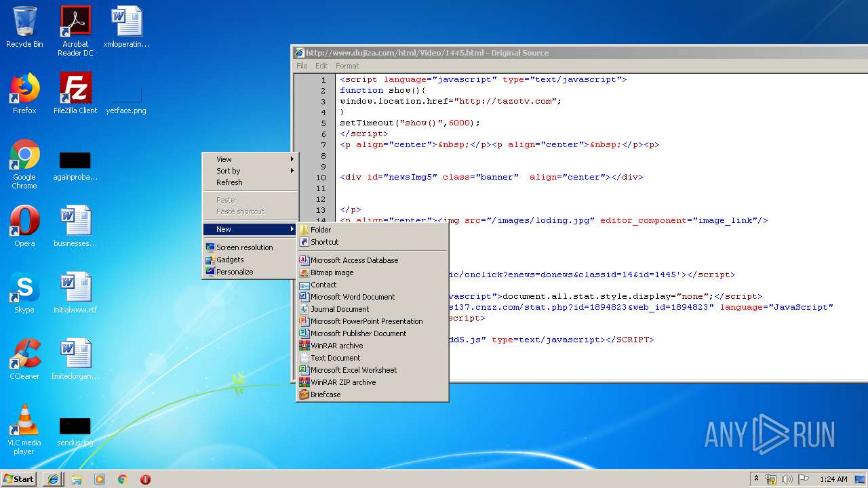Screen dimensions: 868x488
Task: Open the FileZilla Client shortcut
Action: (75, 94)
